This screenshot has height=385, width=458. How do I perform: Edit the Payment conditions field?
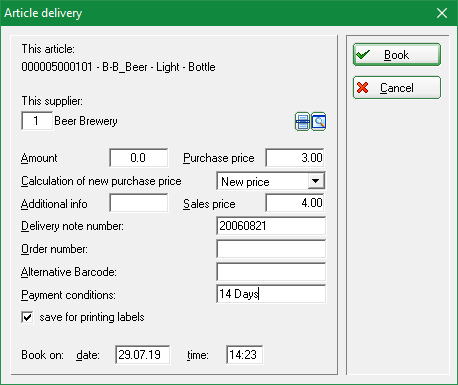271,294
